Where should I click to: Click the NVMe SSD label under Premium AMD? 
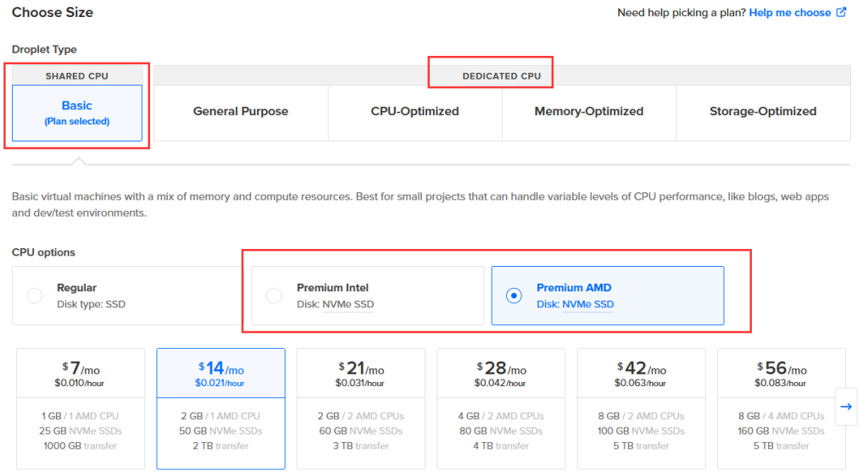click(x=587, y=305)
